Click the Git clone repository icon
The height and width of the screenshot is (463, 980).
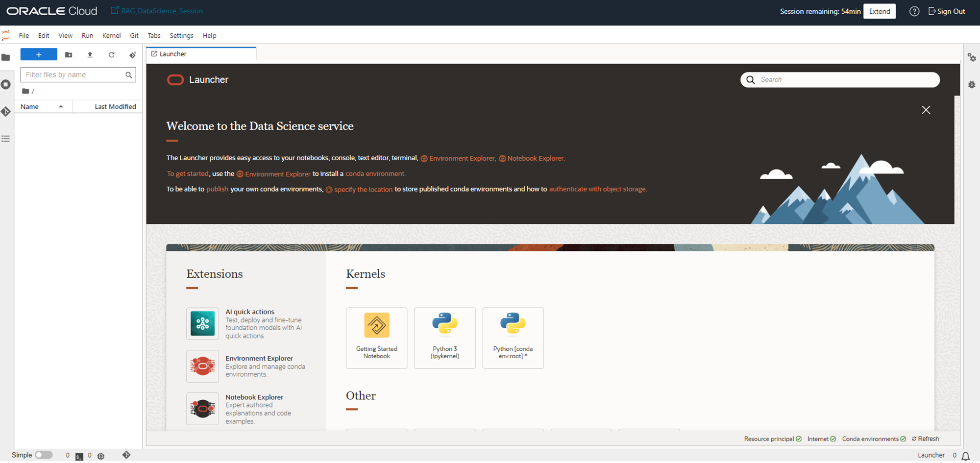click(x=132, y=55)
